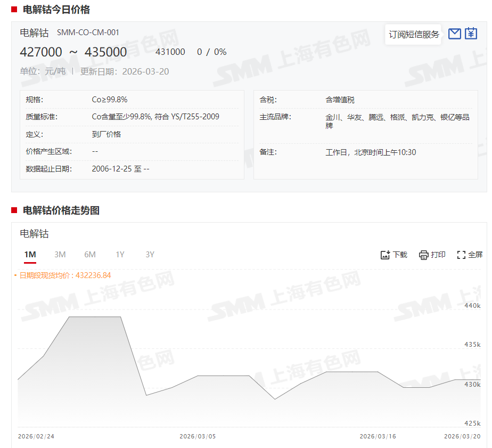Image resolution: width=492 pixels, height=448 pixels.
Task: Click the yen calendar icon
Action: (471, 34)
